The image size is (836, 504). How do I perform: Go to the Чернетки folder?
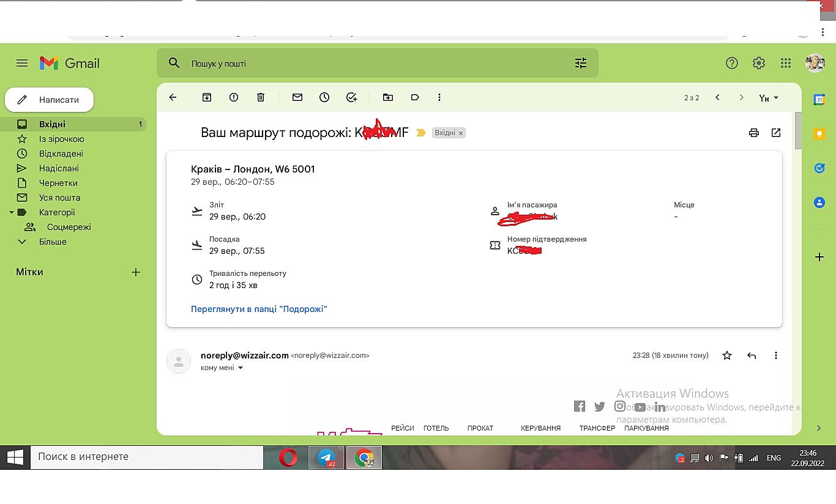[58, 183]
